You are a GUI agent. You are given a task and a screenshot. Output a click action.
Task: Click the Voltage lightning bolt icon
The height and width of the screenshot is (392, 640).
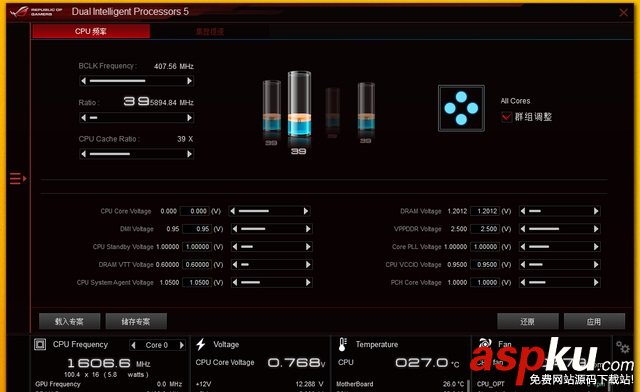click(x=200, y=345)
